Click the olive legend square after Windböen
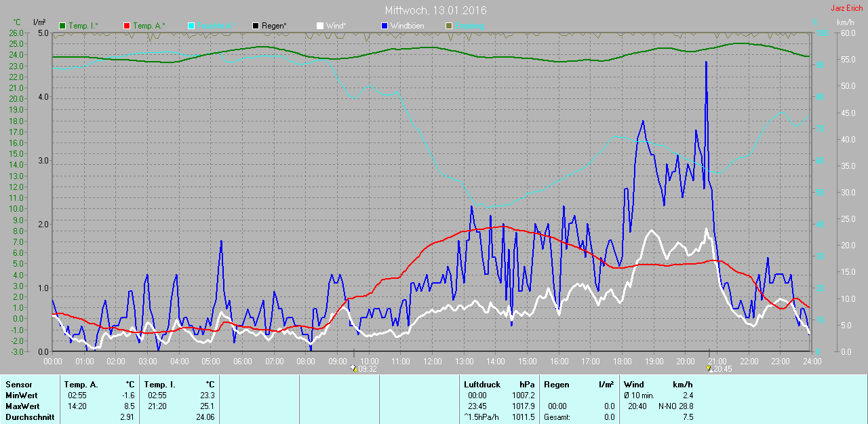Image resolution: width=868 pixels, height=424 pixels. 449,26
